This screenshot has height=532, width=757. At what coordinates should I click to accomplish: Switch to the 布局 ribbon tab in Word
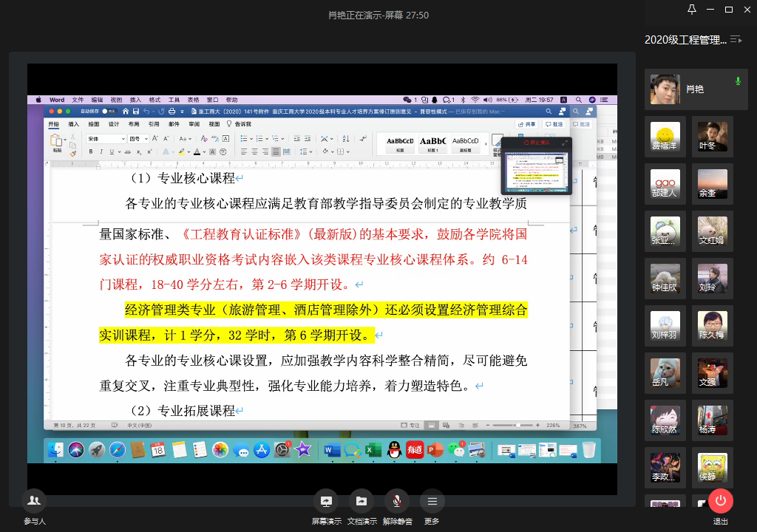click(x=133, y=125)
